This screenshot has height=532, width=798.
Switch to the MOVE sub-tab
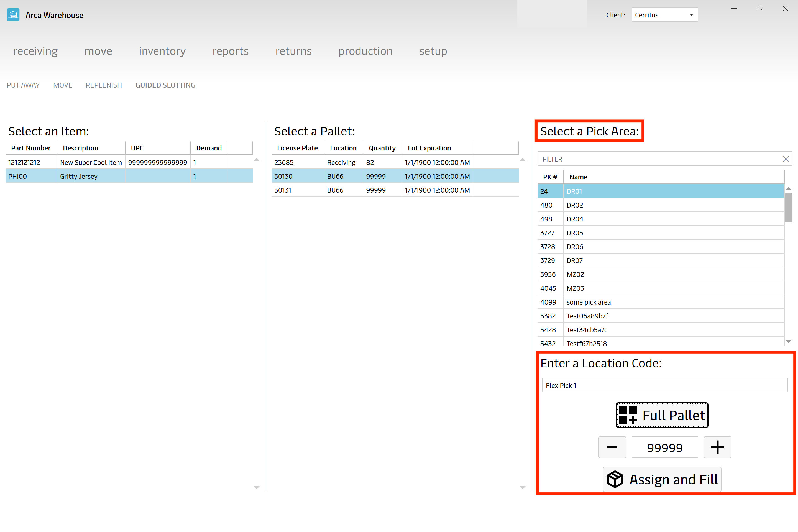[x=63, y=85]
